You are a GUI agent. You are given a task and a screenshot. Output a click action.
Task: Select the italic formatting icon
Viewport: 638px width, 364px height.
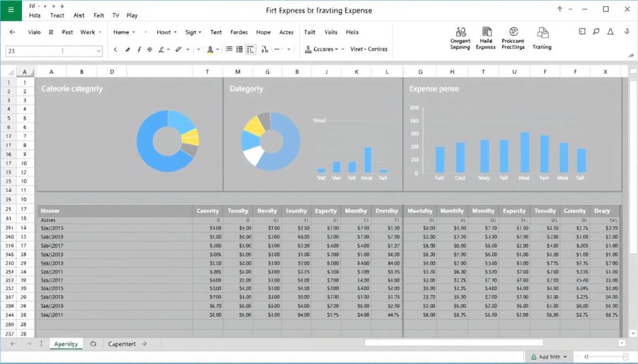click(x=140, y=49)
